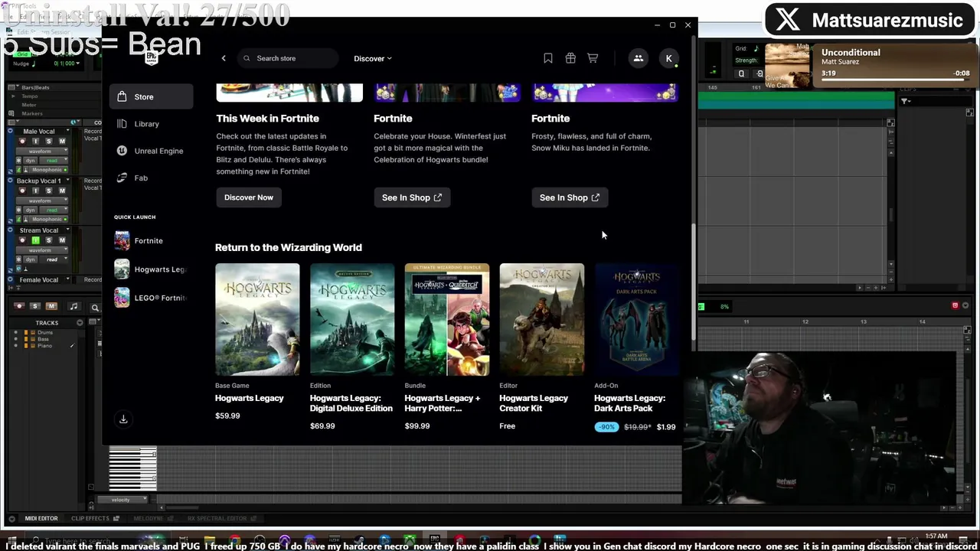Click the DAW zoom magnifier icon

coord(95,308)
